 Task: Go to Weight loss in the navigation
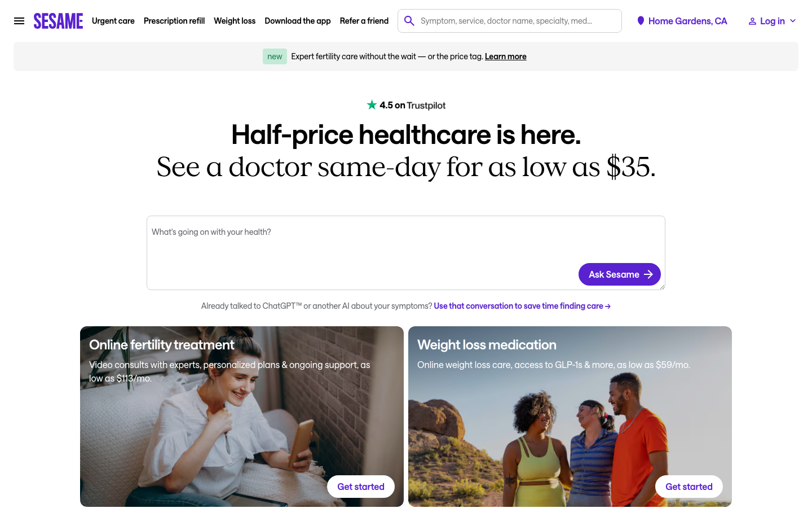(235, 21)
